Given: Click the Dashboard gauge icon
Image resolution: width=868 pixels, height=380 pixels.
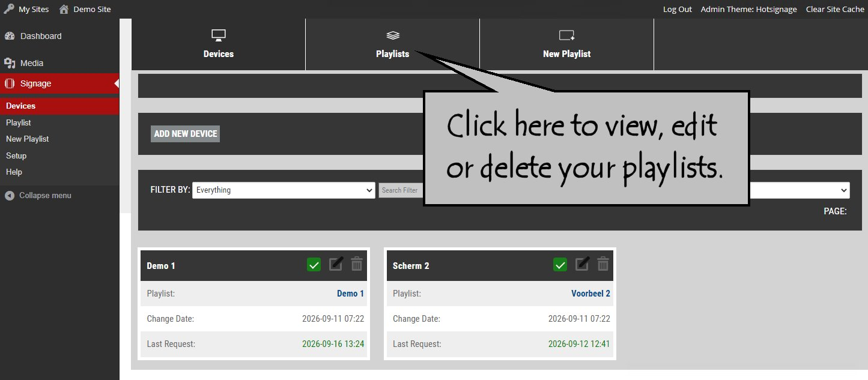Looking at the screenshot, I should [x=9, y=36].
